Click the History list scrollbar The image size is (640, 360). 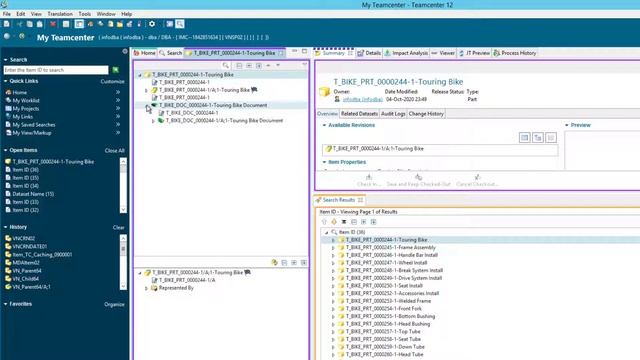[123, 262]
